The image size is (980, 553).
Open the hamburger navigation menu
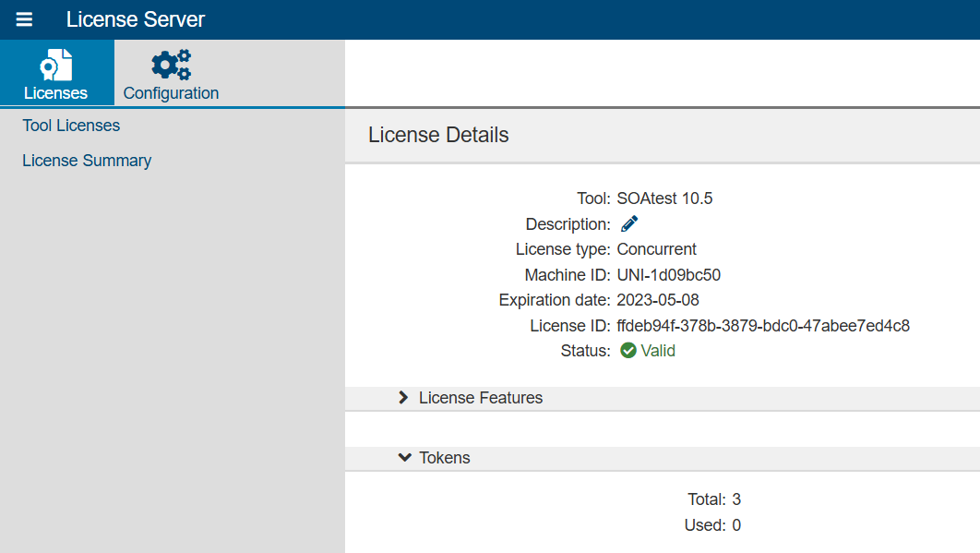click(x=24, y=19)
